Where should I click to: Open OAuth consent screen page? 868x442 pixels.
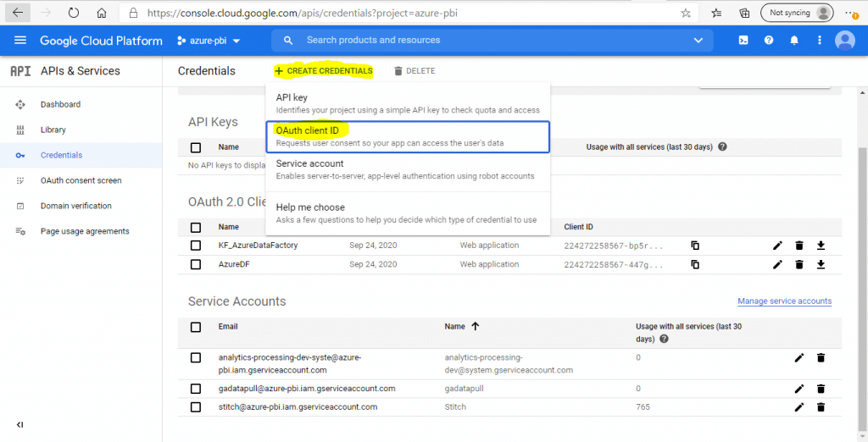[81, 180]
